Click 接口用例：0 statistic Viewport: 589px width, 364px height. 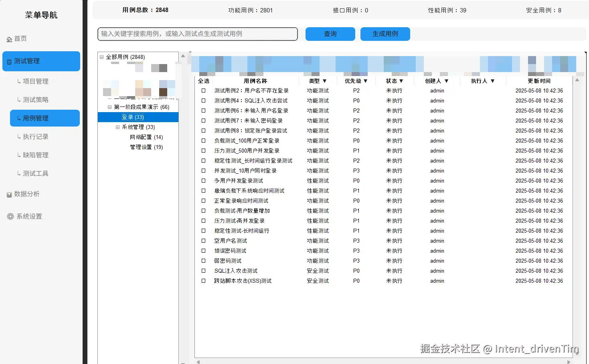[350, 10]
